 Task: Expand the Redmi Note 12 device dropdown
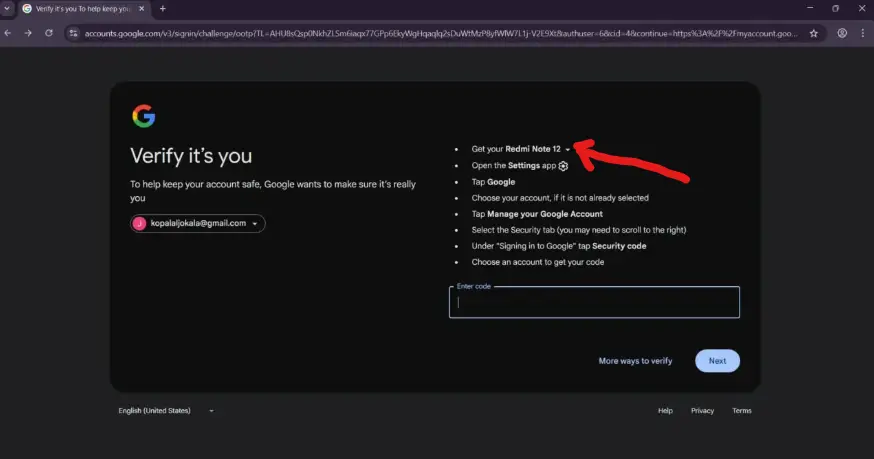[x=567, y=149]
